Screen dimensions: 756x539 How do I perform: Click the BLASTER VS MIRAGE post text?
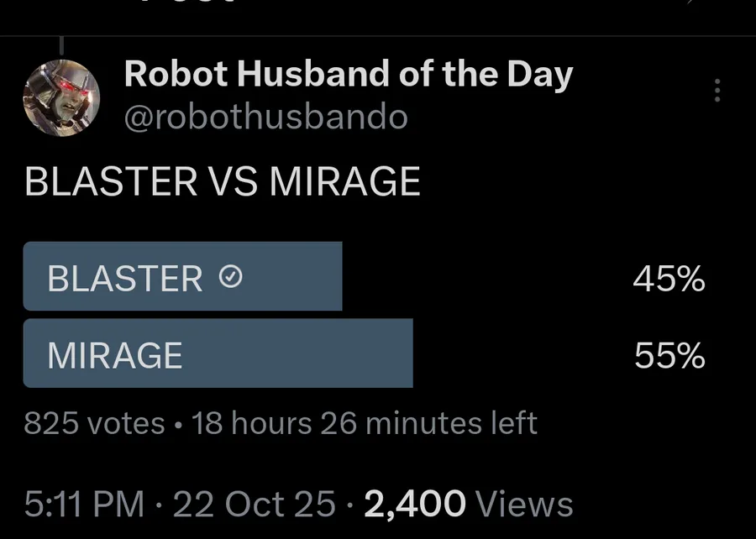[x=223, y=182]
